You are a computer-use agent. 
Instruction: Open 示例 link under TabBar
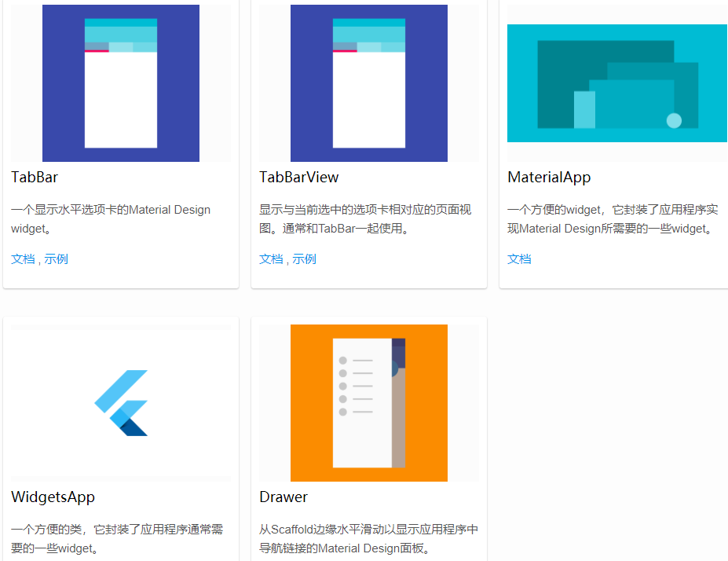[x=57, y=259]
